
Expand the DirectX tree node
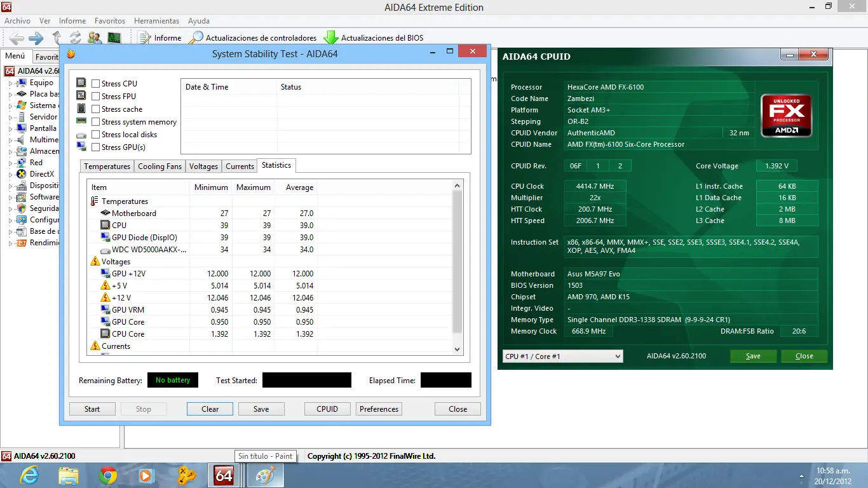pos(10,174)
